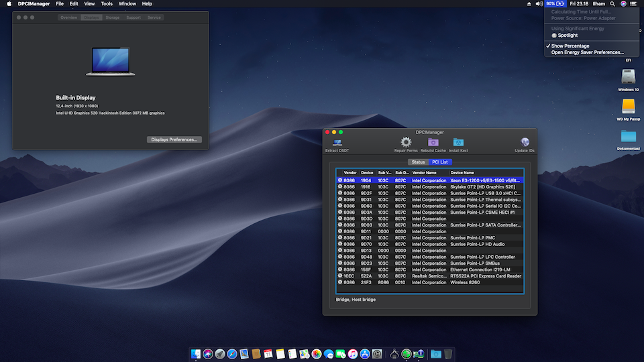Open the WD My Passport drive icon
The image size is (644, 362).
click(628, 107)
